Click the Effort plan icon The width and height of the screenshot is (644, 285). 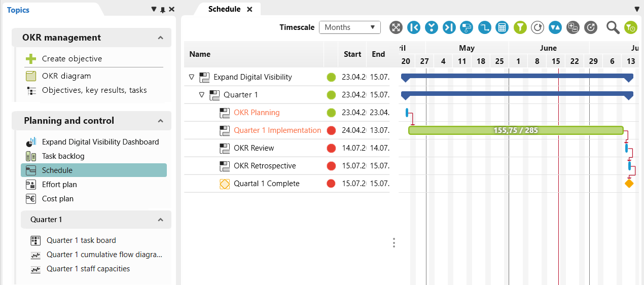click(31, 185)
